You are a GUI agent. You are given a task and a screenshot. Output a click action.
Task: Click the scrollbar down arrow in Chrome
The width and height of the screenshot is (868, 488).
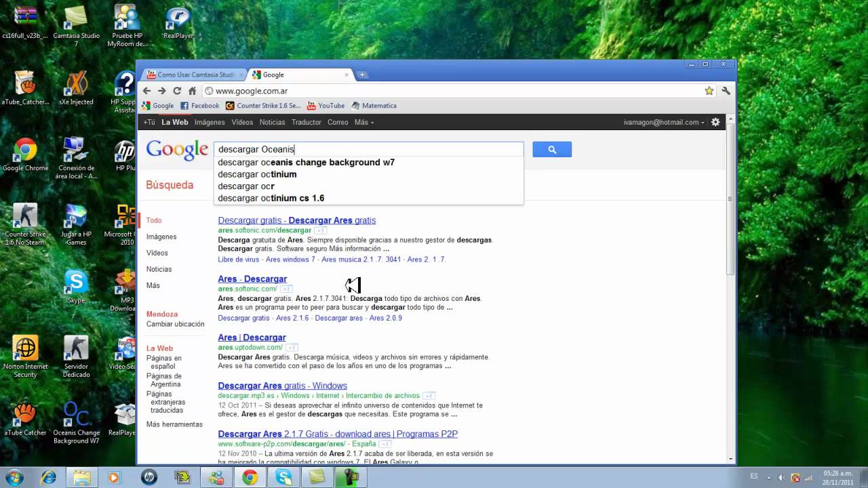[x=730, y=459]
